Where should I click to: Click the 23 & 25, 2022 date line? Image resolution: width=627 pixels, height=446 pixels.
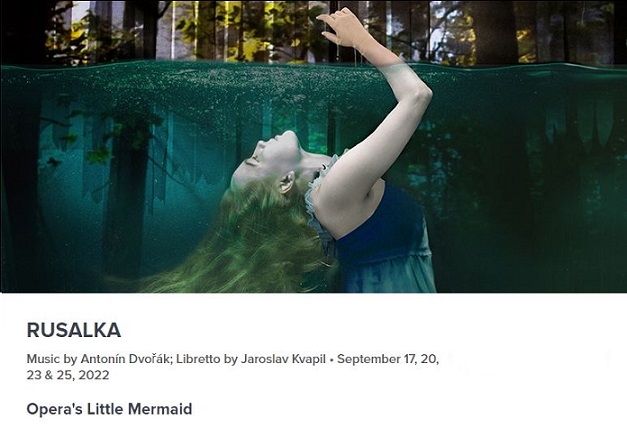(x=68, y=375)
